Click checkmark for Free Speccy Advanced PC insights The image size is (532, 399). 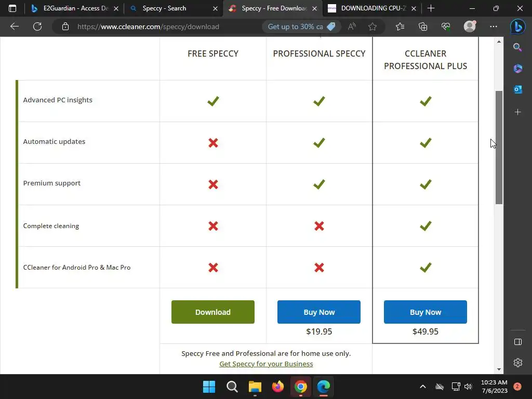pyautogui.click(x=213, y=101)
